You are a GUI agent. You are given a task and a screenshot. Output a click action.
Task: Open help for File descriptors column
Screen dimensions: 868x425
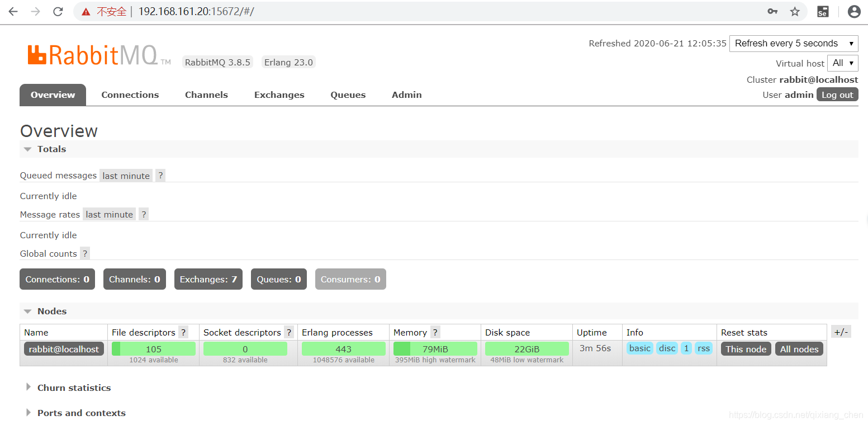[183, 332]
